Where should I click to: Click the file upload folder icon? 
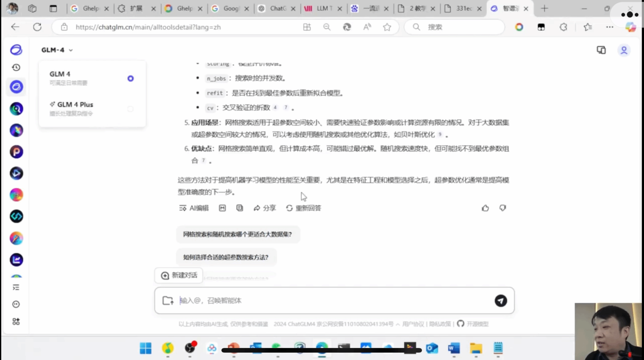pos(168,301)
